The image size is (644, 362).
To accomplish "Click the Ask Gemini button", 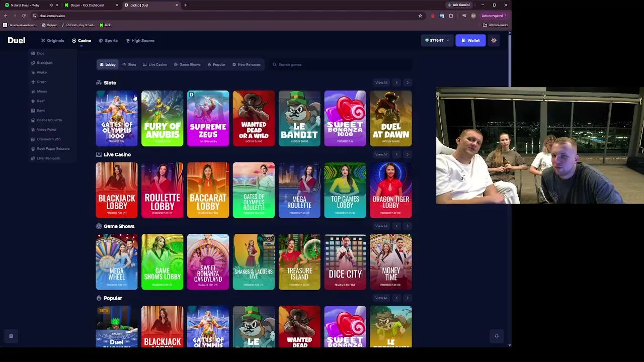I will tap(459, 5).
